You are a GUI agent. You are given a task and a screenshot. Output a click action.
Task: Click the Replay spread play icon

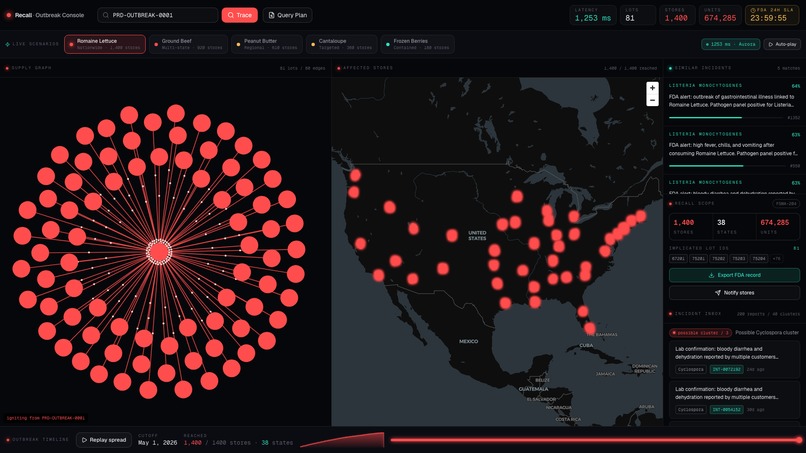pyautogui.click(x=84, y=440)
